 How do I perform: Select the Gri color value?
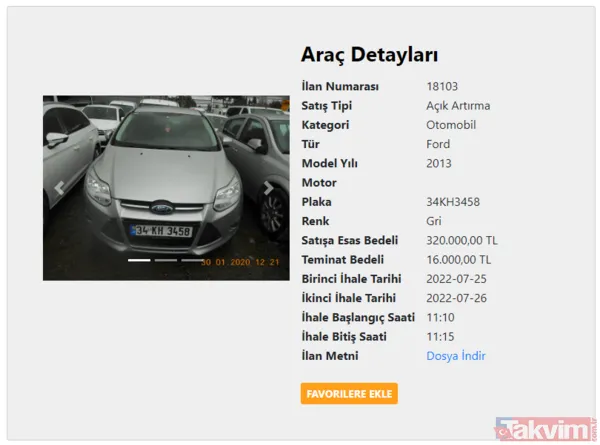coord(434,221)
